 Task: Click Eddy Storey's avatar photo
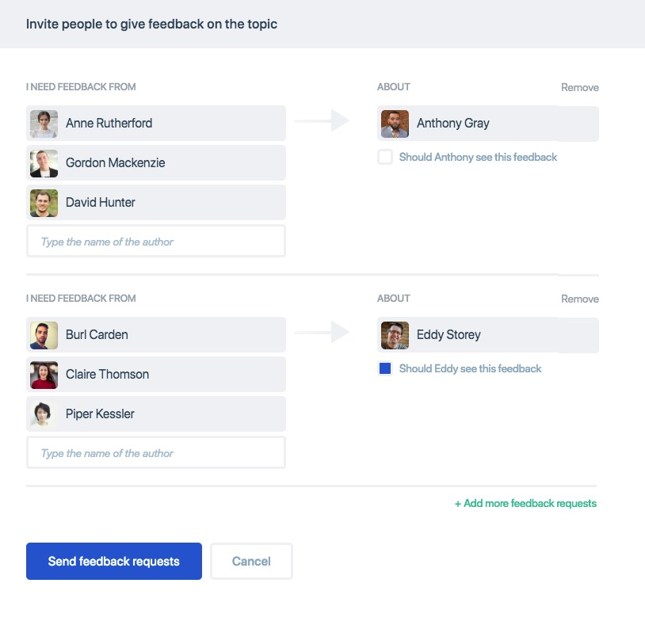point(395,335)
